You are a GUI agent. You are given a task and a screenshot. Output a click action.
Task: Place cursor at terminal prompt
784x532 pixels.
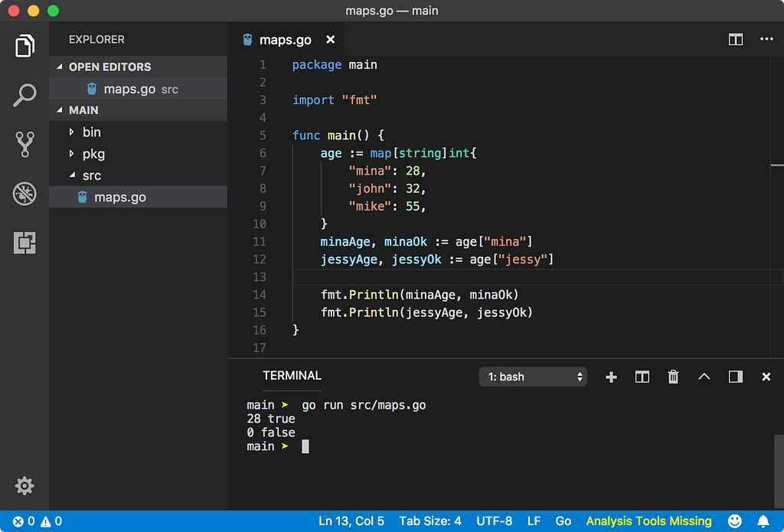click(x=305, y=446)
